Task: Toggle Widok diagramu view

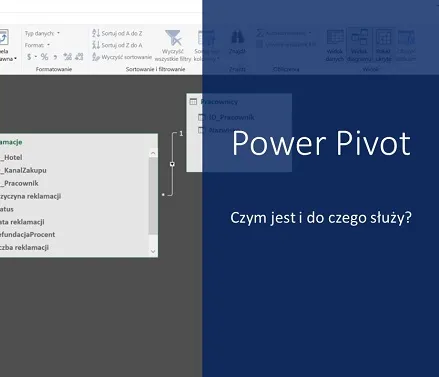Action: click(x=359, y=46)
